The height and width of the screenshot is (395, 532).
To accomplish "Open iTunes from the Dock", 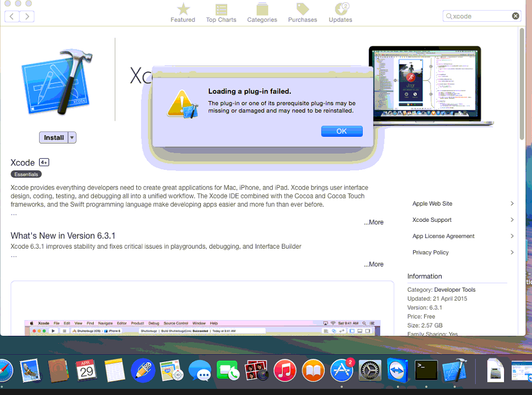I will 285,370.
